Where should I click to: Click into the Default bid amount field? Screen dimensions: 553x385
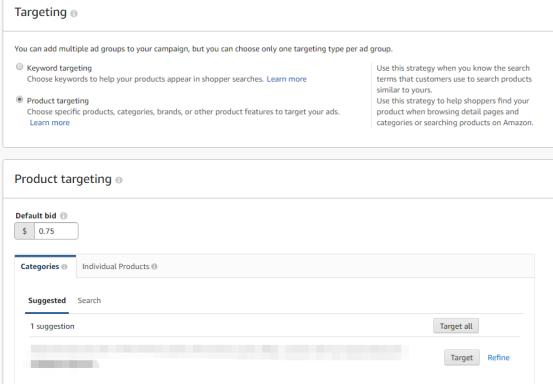pyautogui.click(x=56, y=231)
